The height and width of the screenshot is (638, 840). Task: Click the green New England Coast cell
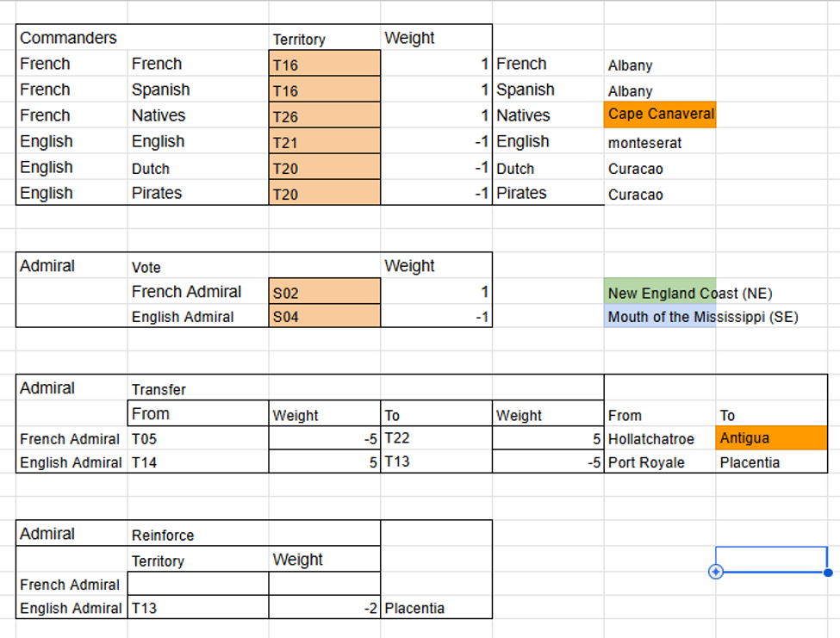pyautogui.click(x=660, y=292)
